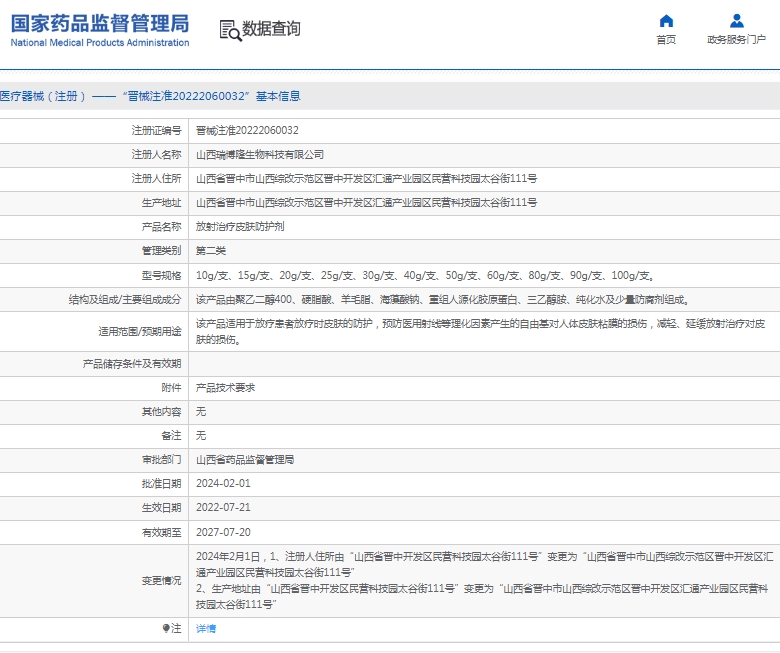Viewport: 780px width, 653px height.
Task: Click the 产品技术要求 attachment text
Action: tap(225, 387)
